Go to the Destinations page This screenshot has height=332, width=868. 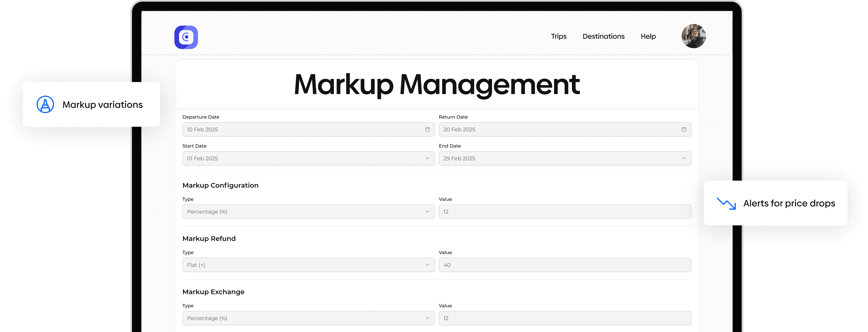click(x=603, y=36)
